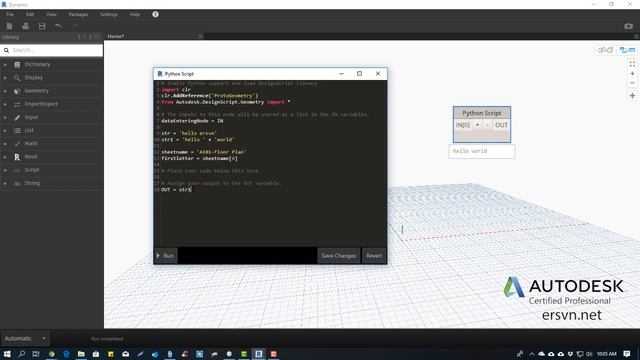This screenshot has height=360, width=640.
Task: Expand the List library category
Action: click(51, 130)
